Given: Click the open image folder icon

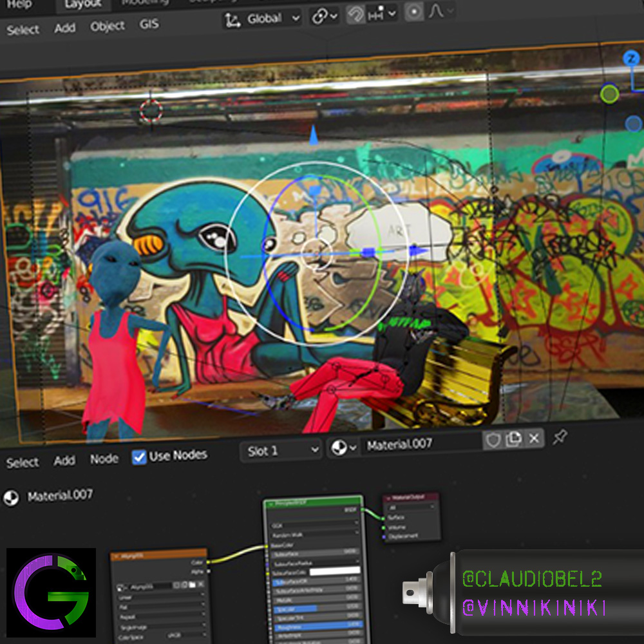Looking at the screenshot, I should [192, 584].
